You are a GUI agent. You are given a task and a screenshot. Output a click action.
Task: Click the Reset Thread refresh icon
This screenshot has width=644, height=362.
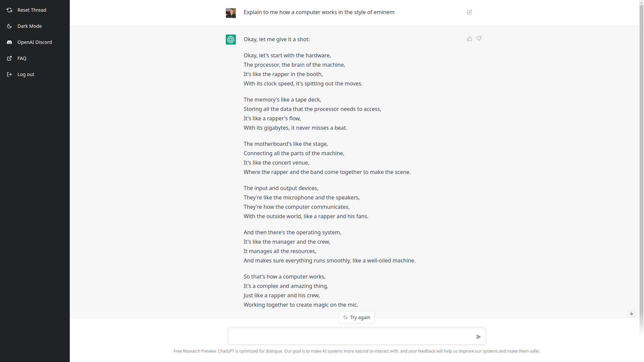click(9, 10)
